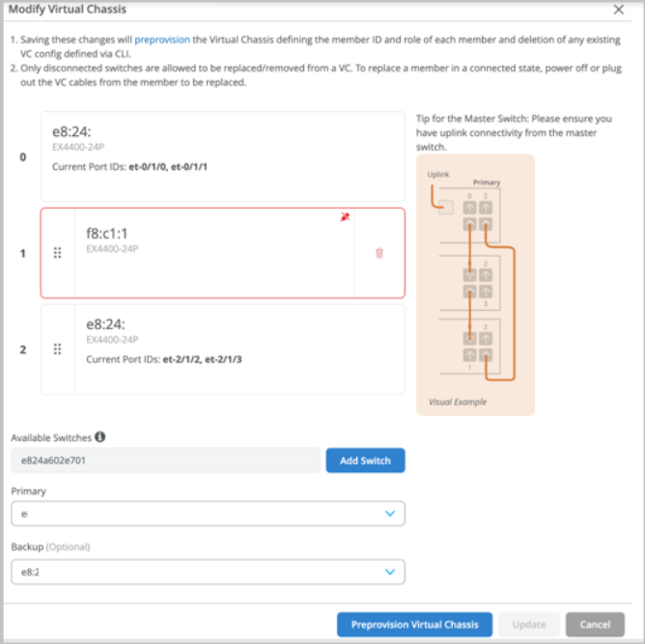Select the member 0 switch card
This screenshot has height=644, width=645.
[x=222, y=156]
